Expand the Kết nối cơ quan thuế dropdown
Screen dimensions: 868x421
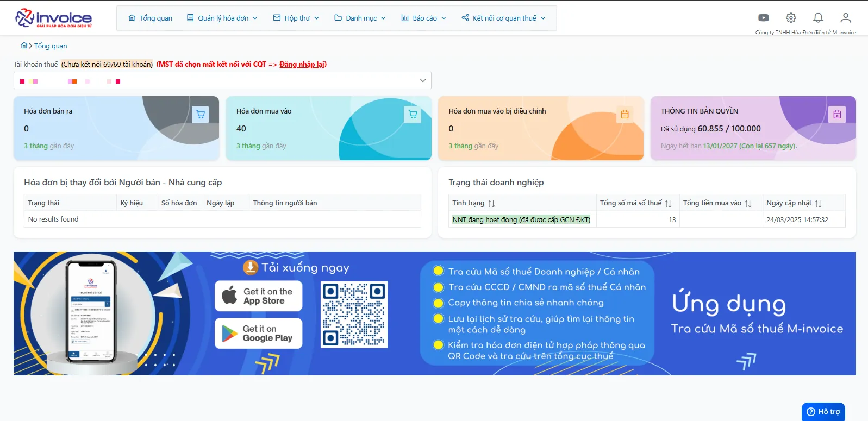pyautogui.click(x=503, y=18)
